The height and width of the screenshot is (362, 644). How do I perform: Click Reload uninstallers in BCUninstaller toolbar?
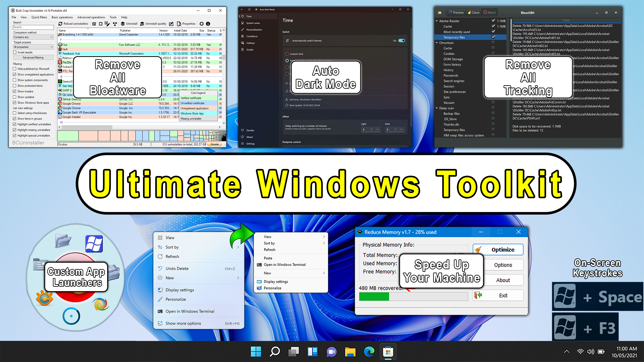pos(73,24)
